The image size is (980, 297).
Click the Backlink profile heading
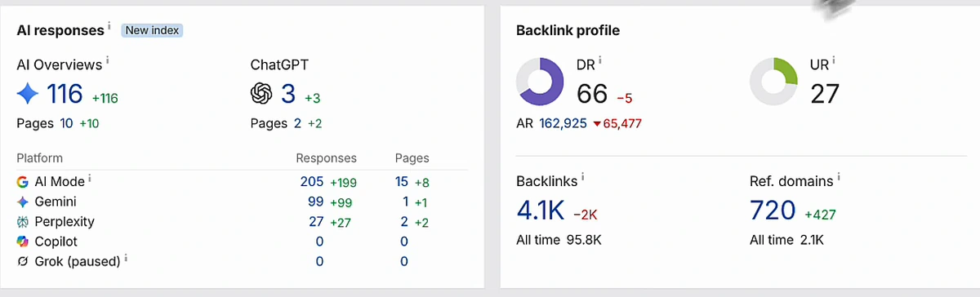coord(568,31)
